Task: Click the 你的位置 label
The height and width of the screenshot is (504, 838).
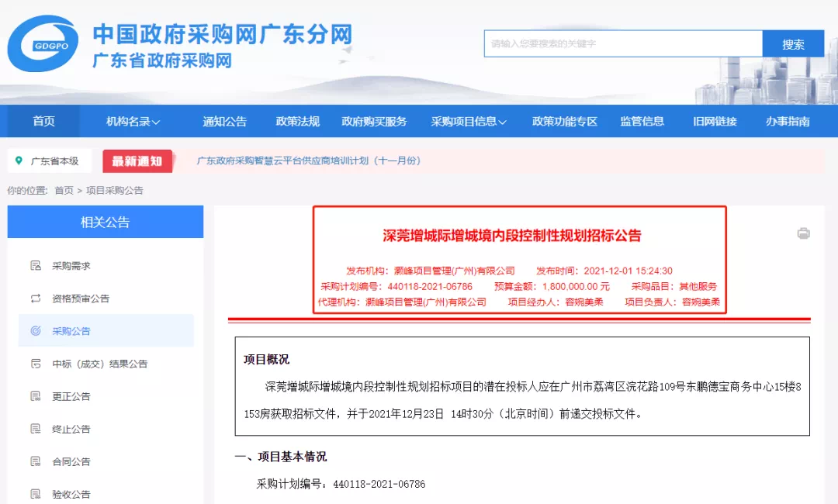Action: tap(27, 191)
